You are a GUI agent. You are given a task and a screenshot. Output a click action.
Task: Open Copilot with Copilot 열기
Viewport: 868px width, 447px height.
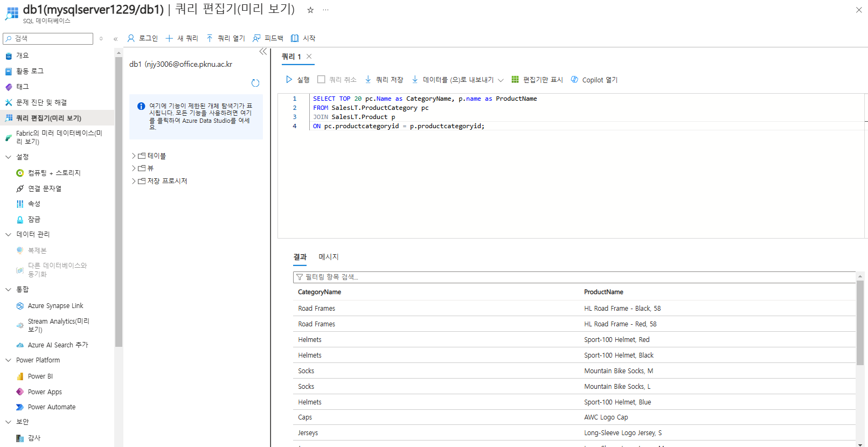(x=594, y=80)
